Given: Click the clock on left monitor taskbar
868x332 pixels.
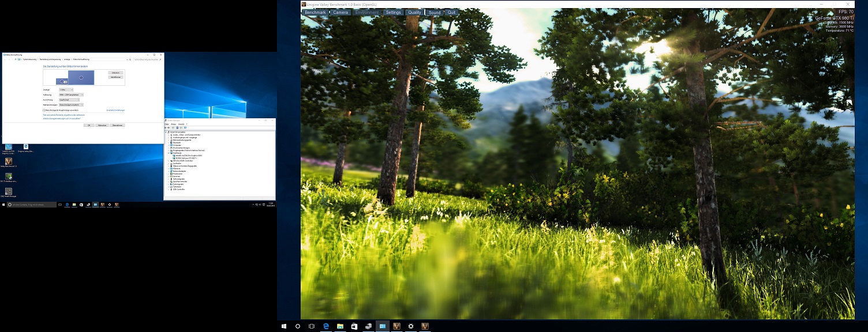Looking at the screenshot, I should [x=271, y=205].
